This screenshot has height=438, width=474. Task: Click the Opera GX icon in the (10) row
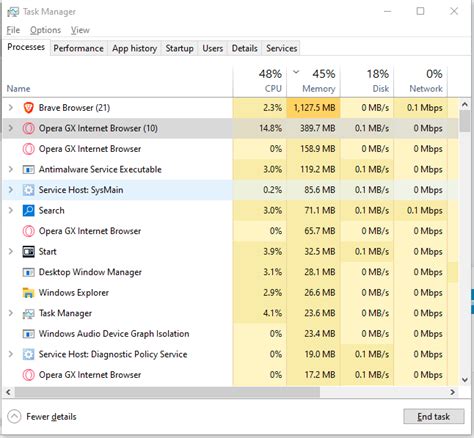click(x=28, y=128)
